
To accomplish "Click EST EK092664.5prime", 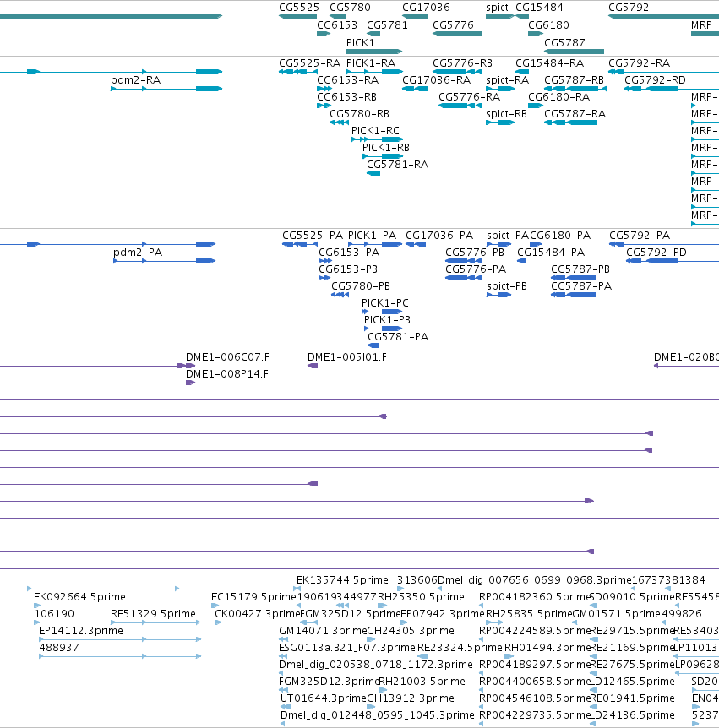I will [79, 597].
